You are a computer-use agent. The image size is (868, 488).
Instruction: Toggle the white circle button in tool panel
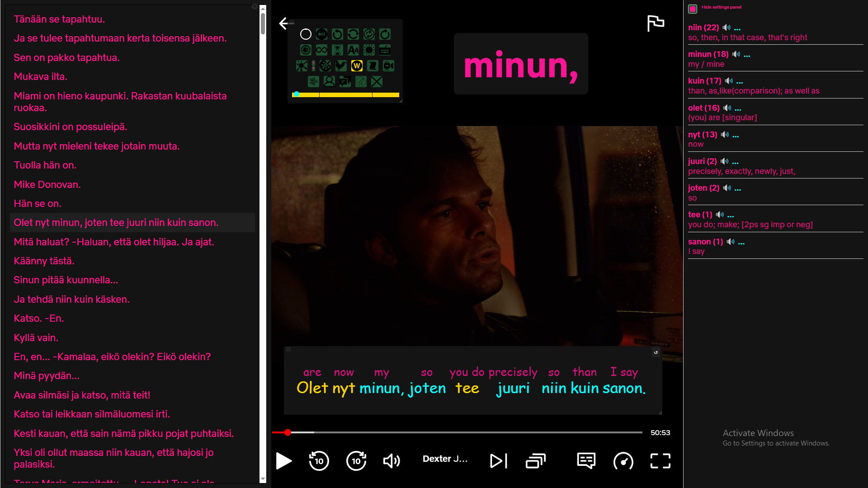pos(306,34)
